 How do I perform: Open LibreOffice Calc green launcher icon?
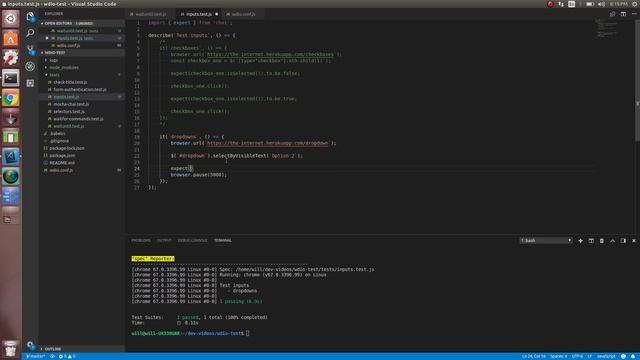click(11, 137)
